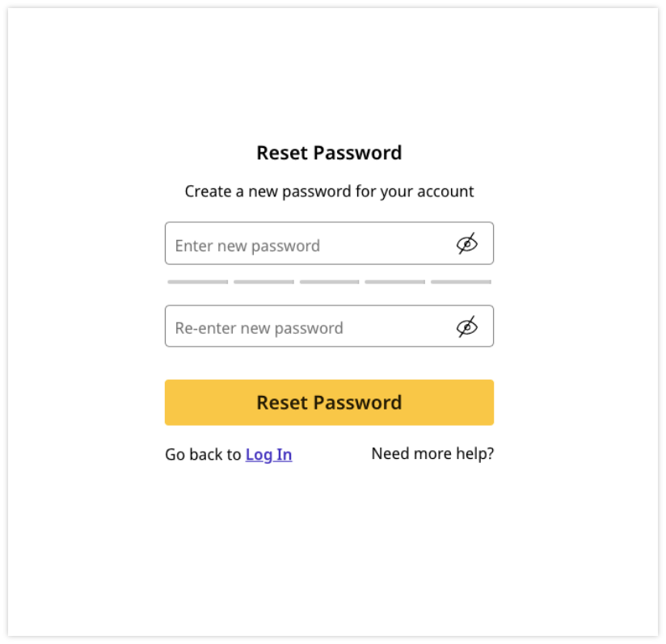This screenshot has width=666, height=644.
Task: Click the Enter new password placeholder text
Action: pos(247,246)
